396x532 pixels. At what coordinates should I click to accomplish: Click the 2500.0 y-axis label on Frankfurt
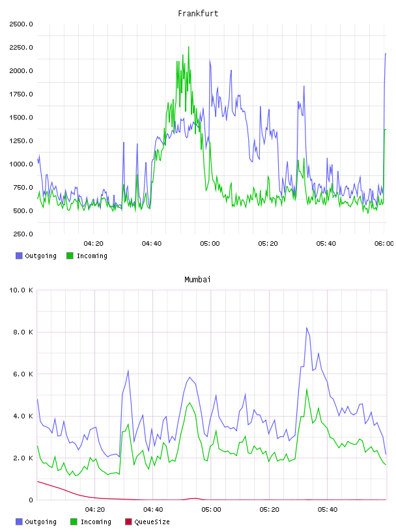[21, 24]
